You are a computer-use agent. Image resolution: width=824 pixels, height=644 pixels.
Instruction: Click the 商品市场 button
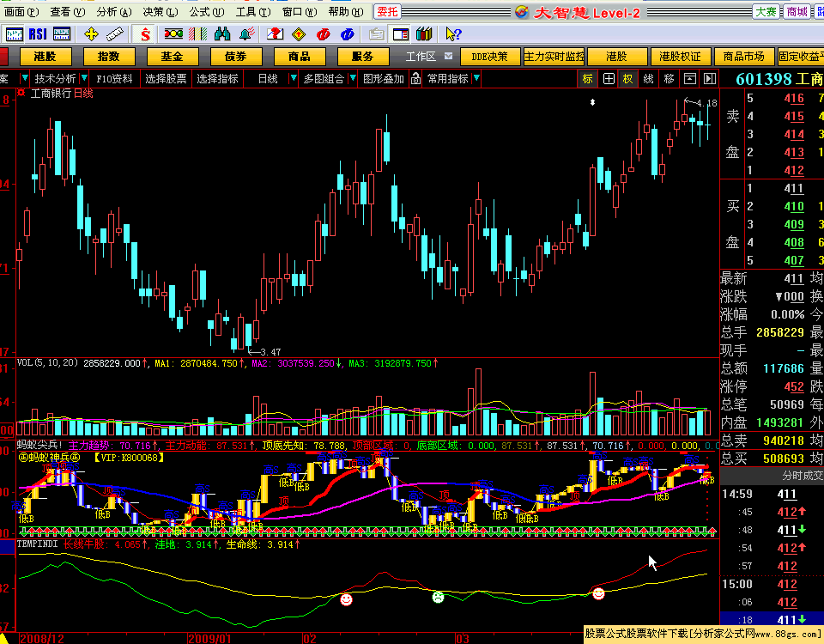click(743, 57)
